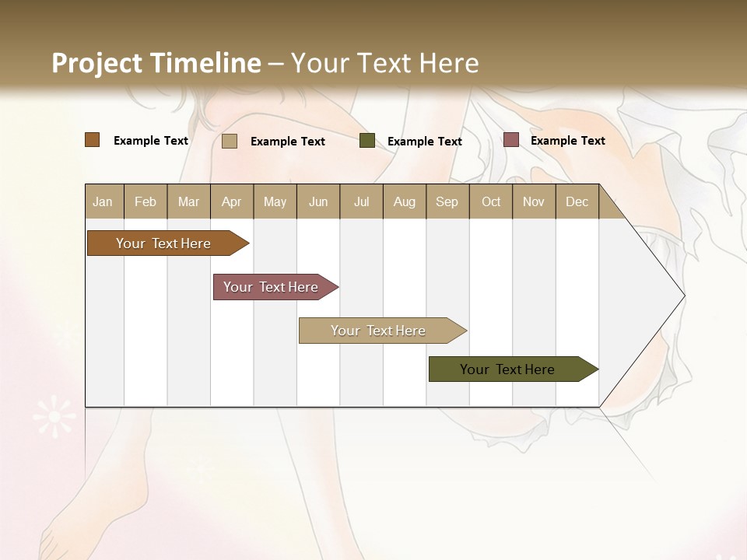Select the Jun month column header
The height and width of the screenshot is (560, 747).
pos(318,202)
